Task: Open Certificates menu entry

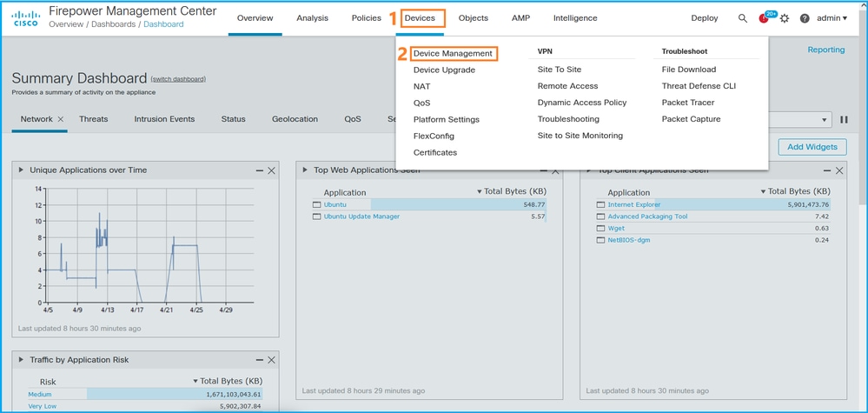Action: point(435,153)
